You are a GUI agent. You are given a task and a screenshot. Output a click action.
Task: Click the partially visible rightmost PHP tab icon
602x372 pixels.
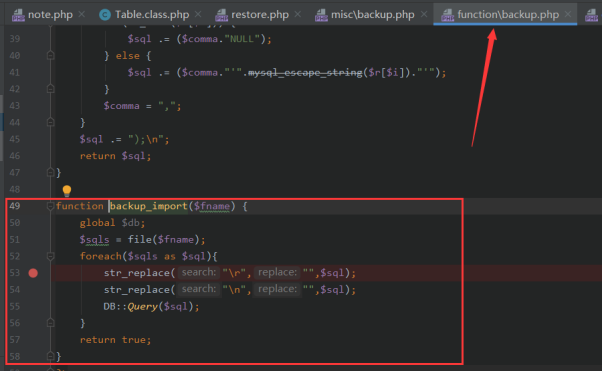[592, 15]
